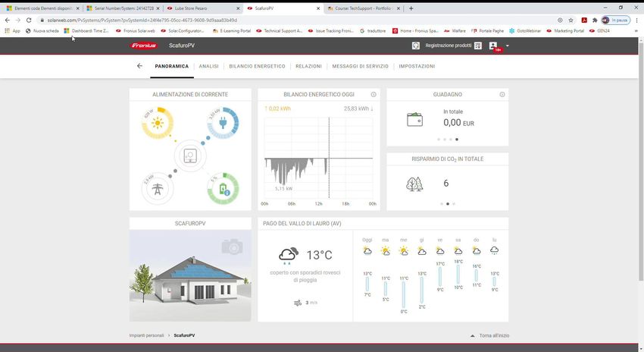644x352 pixels.
Task: Select the first pagination dot in Guadagno
Action: 438,140
